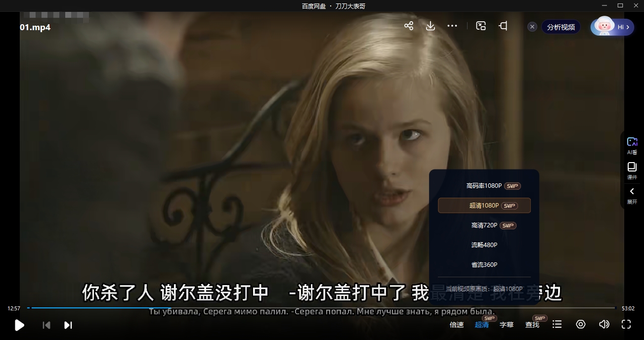
Task: Open the 课件 side panel icon
Action: pyautogui.click(x=632, y=170)
